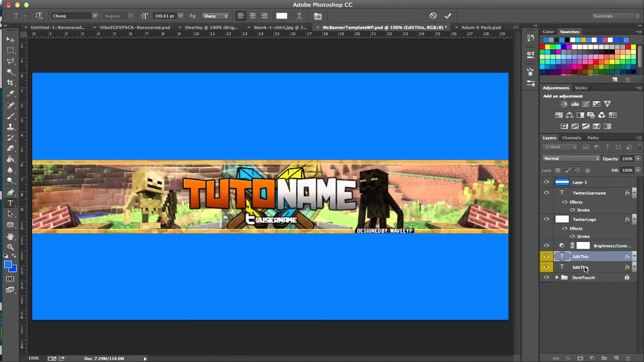The height and width of the screenshot is (362, 644).
Task: Open the Normal blend mode dropdown
Action: [x=571, y=158]
